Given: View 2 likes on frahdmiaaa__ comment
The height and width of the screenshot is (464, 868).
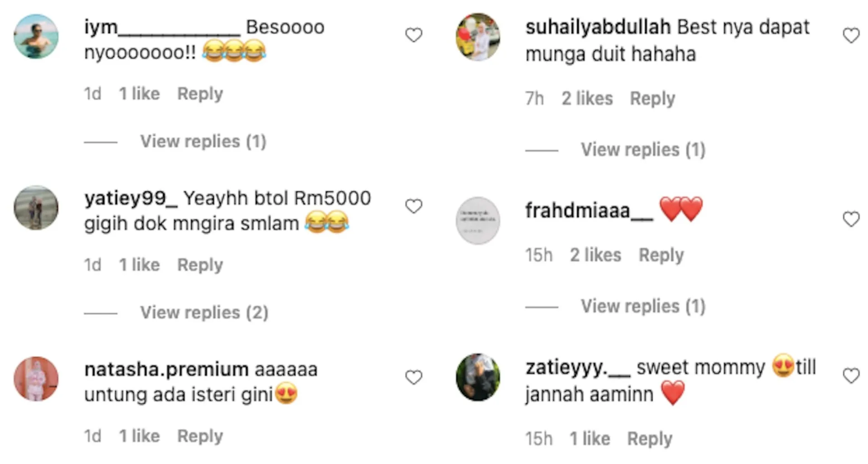Looking at the screenshot, I should pos(595,255).
